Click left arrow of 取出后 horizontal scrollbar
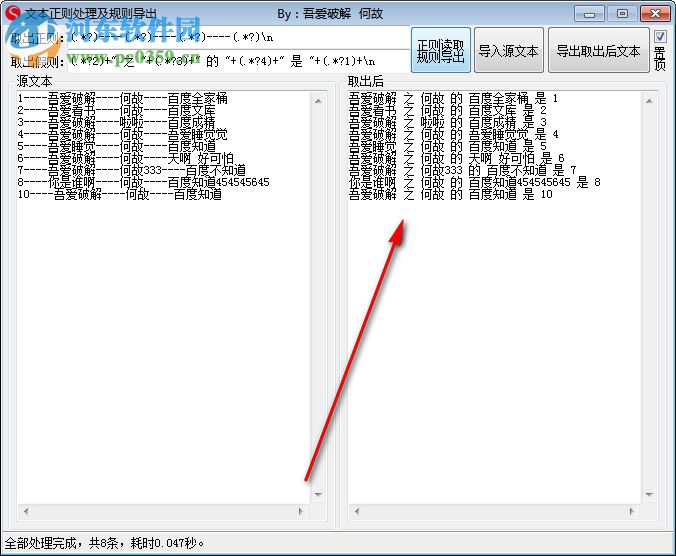 pyautogui.click(x=357, y=511)
